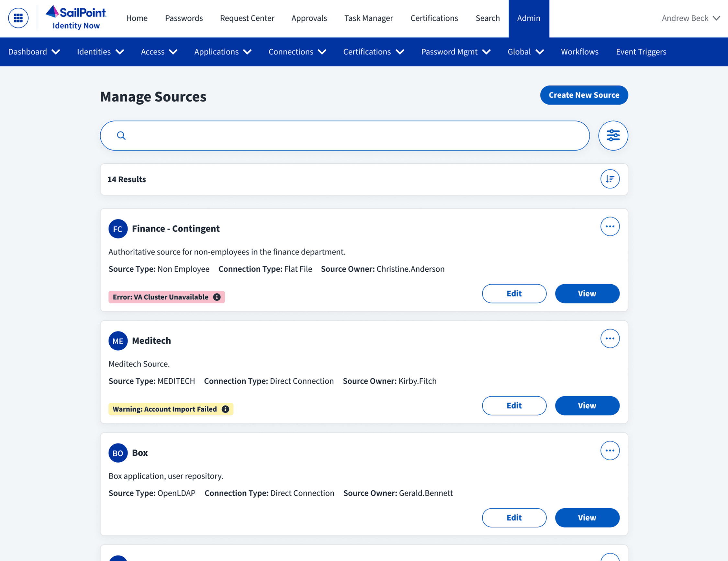Click the sort results icon
Viewport: 728px width, 561px height.
[x=610, y=179]
